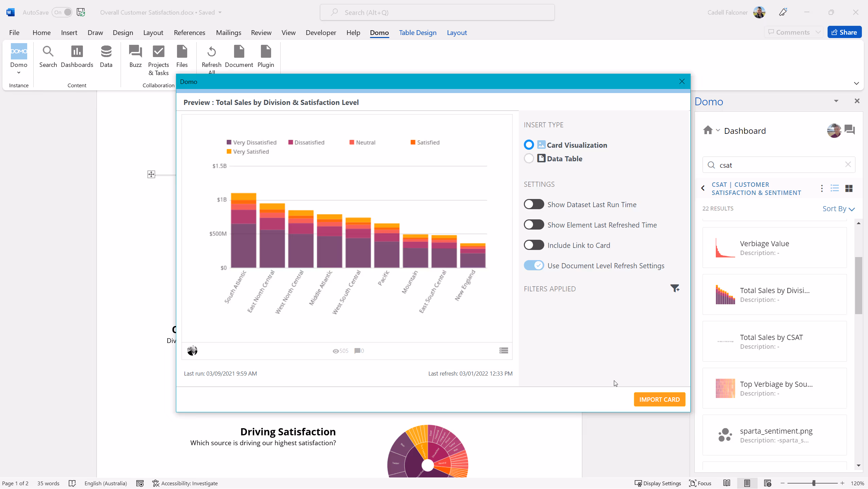This screenshot has width=868, height=489.
Task: Click the Comments button
Action: click(x=789, y=32)
